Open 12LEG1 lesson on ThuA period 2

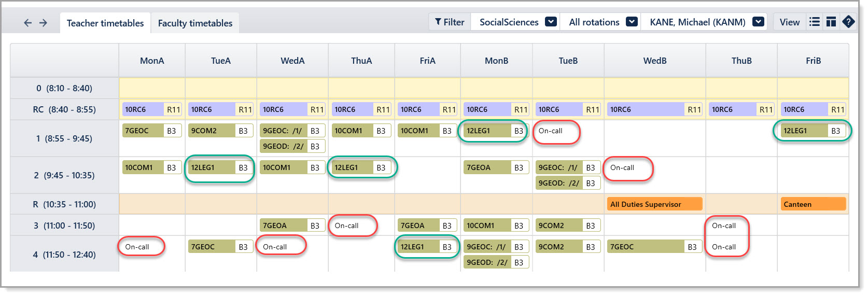(x=361, y=167)
